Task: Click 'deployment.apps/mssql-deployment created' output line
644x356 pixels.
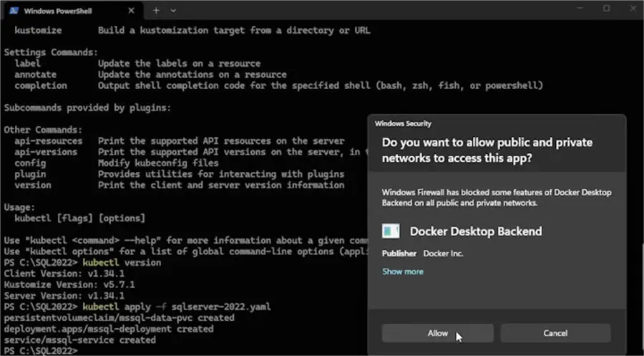Action: tap(109, 329)
